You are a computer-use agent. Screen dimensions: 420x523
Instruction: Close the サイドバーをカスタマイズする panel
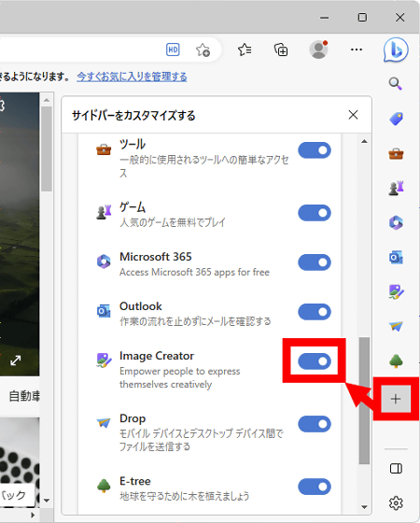(x=353, y=115)
